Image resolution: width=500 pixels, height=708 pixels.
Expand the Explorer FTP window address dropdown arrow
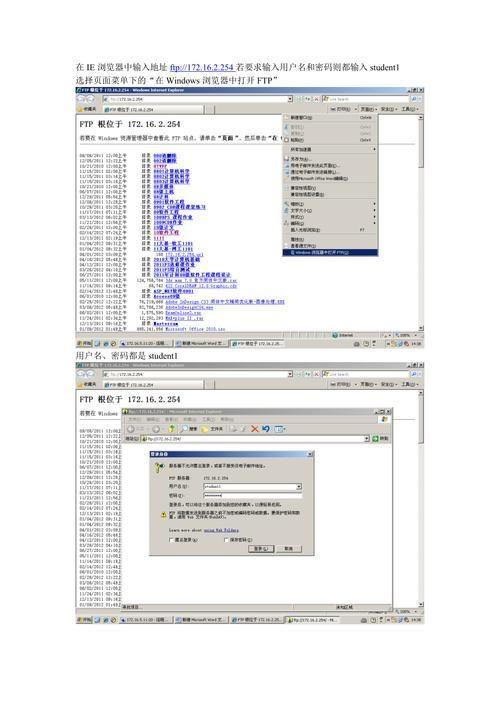tap(367, 439)
